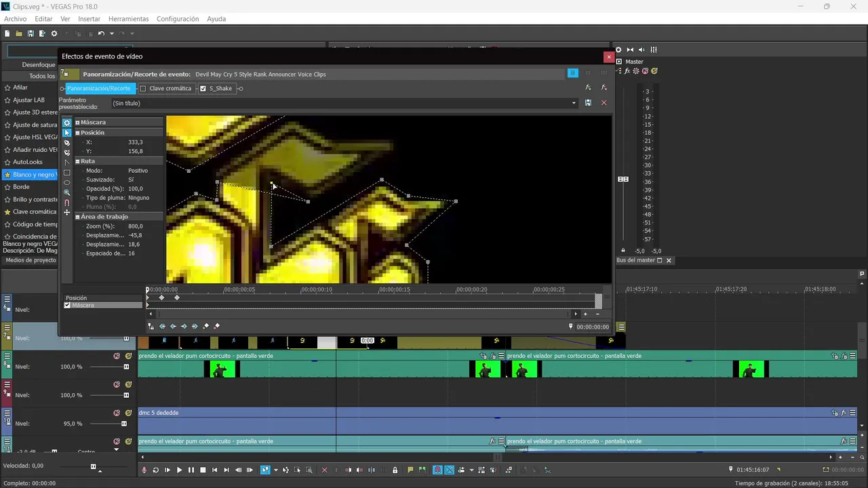Open project properties gear icon
The height and width of the screenshot is (488, 868).
[x=54, y=33]
